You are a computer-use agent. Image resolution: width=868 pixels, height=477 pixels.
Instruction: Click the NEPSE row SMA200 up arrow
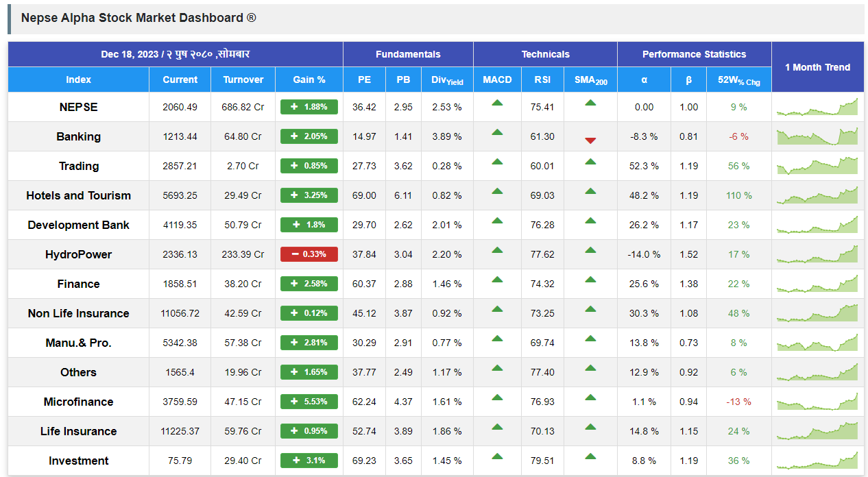pyautogui.click(x=590, y=103)
